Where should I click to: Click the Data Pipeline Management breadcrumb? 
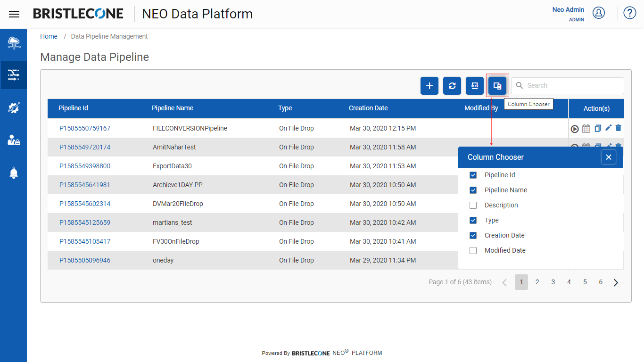coord(109,36)
